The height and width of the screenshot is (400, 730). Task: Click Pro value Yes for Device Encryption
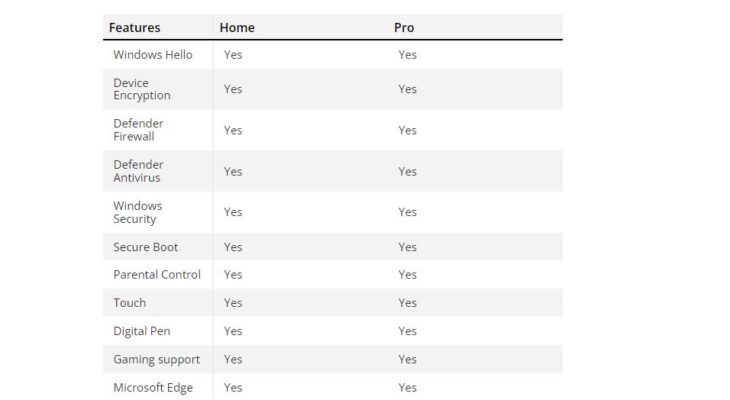click(407, 89)
